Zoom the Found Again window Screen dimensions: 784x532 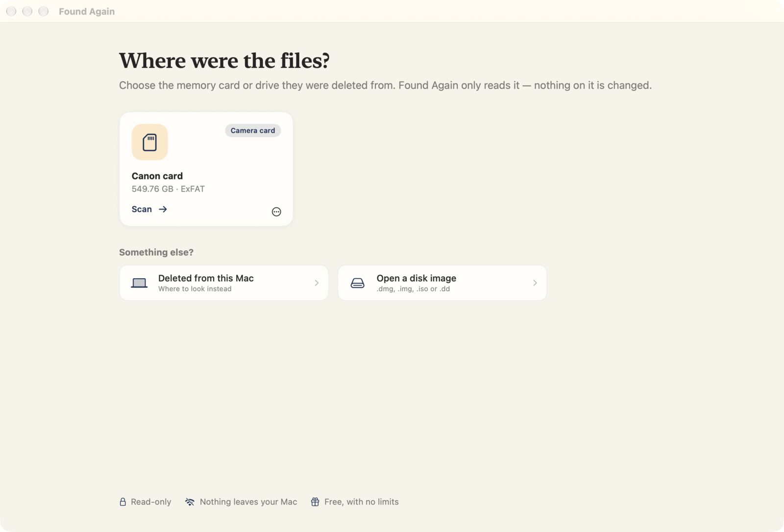44,11
